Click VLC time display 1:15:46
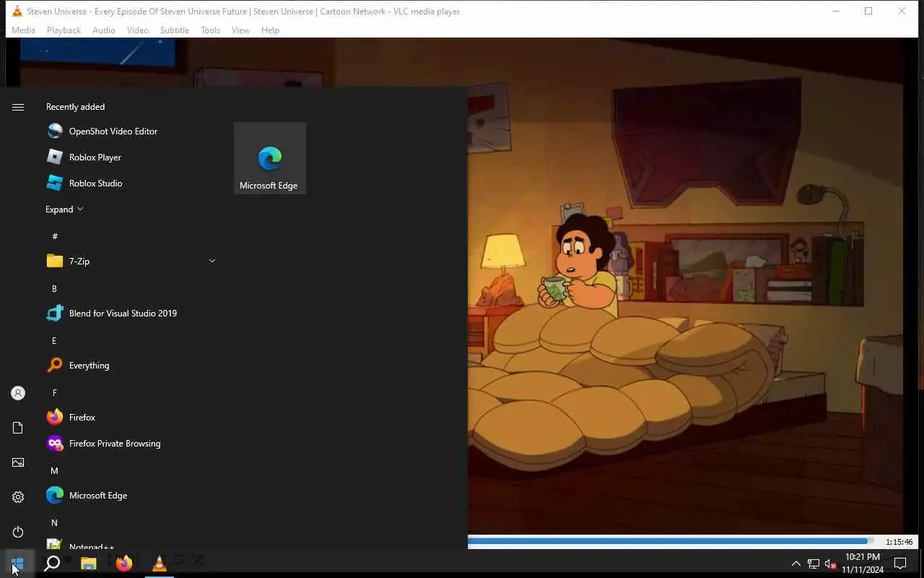This screenshot has width=924, height=578. click(x=899, y=542)
